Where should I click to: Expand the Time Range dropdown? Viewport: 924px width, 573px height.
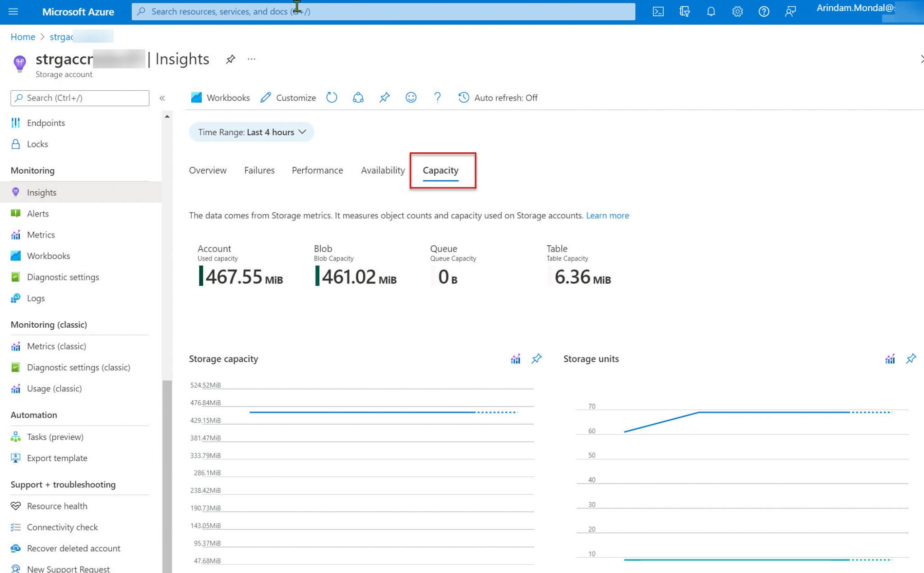tap(251, 132)
